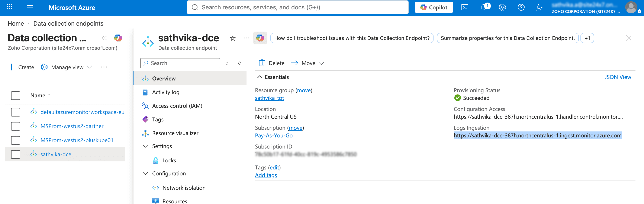Viewport: 644px width, 204px height.
Task: Open Copilot icon beside list title
Action: tap(118, 38)
